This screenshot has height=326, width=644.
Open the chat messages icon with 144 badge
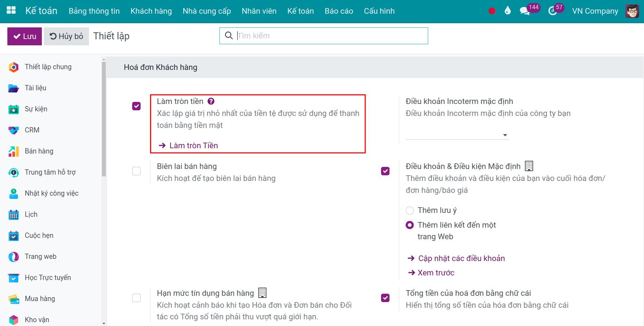pyautogui.click(x=525, y=11)
